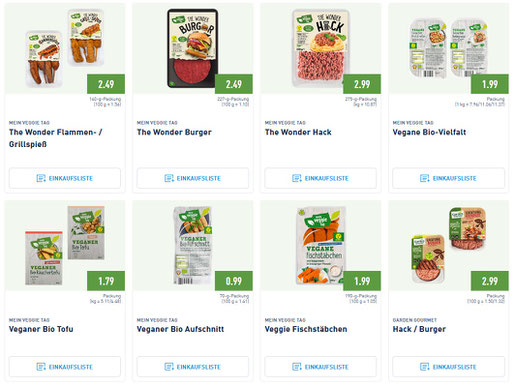The height and width of the screenshot is (387, 514).
Task: Open Veganer Bio Aufschnitt product title
Action: tap(180, 329)
